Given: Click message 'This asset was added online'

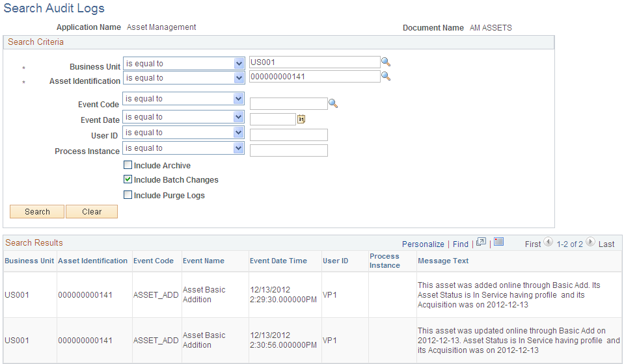Looking at the screenshot, I should coord(509,295).
